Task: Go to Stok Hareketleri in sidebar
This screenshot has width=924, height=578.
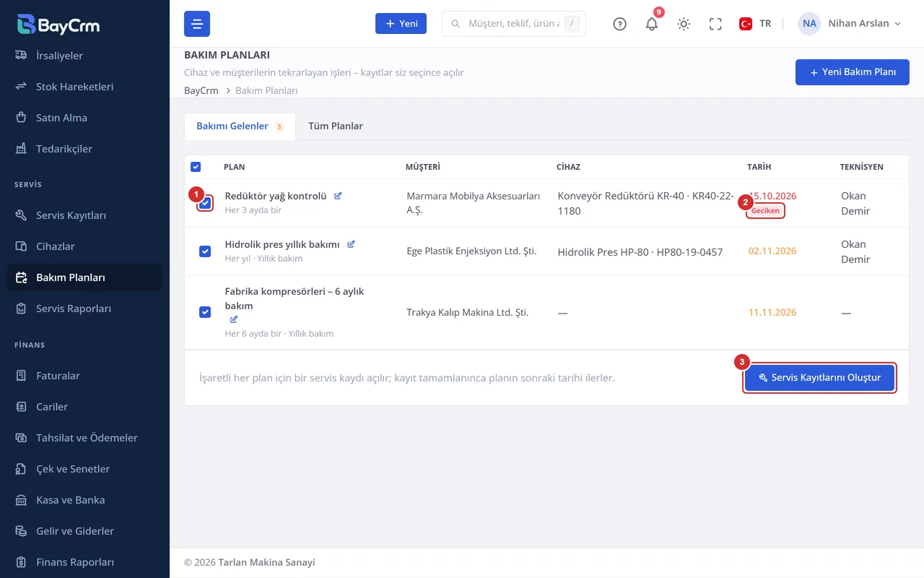Action: (x=84, y=87)
